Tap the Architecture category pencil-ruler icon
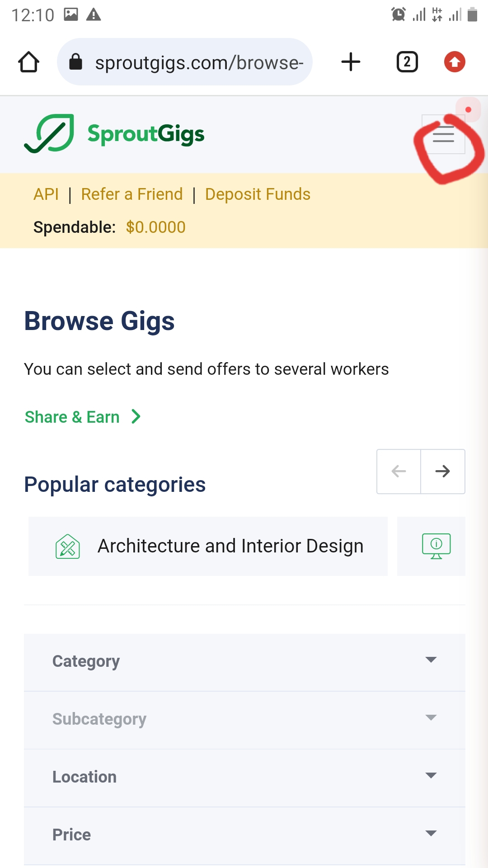The image size is (488, 868). [x=68, y=546]
